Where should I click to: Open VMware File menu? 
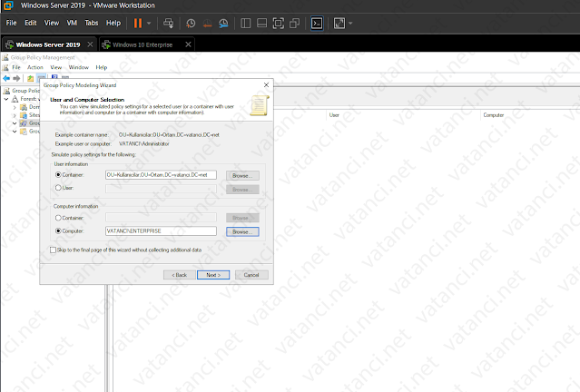pyautogui.click(x=12, y=23)
